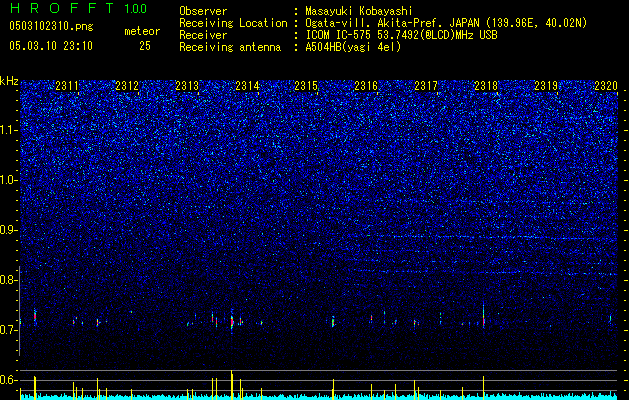Image resolution: width=629 pixels, height=400 pixels.
Task: Click the Receiving Location label
Action: click(x=233, y=23)
